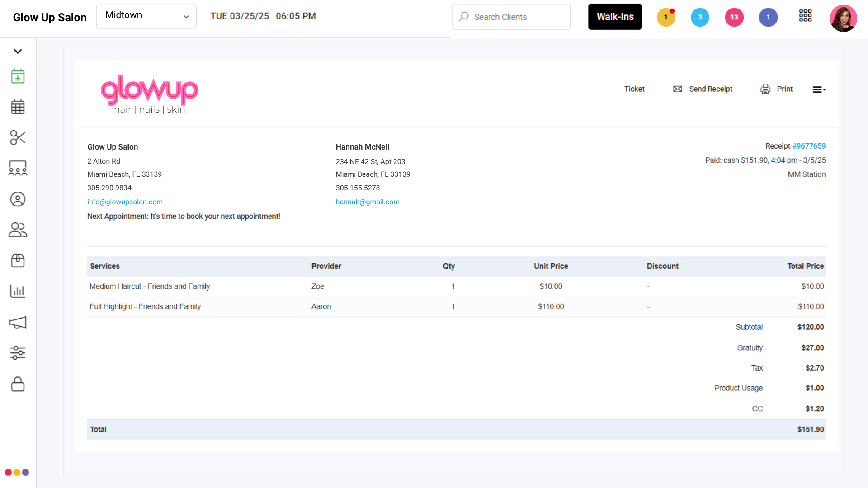
Task: Click client phone 305.155.5278
Action: click(358, 188)
